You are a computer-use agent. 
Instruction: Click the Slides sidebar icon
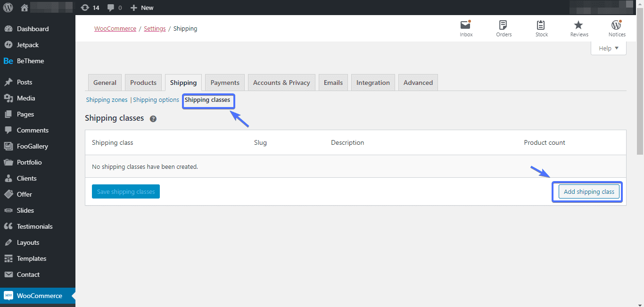coord(8,210)
